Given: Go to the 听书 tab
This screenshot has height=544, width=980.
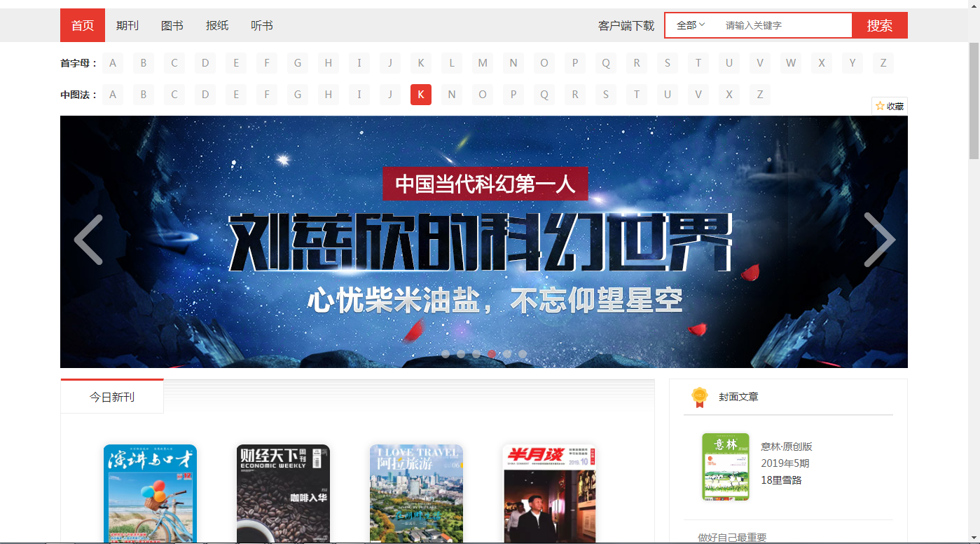Looking at the screenshot, I should click(262, 25).
